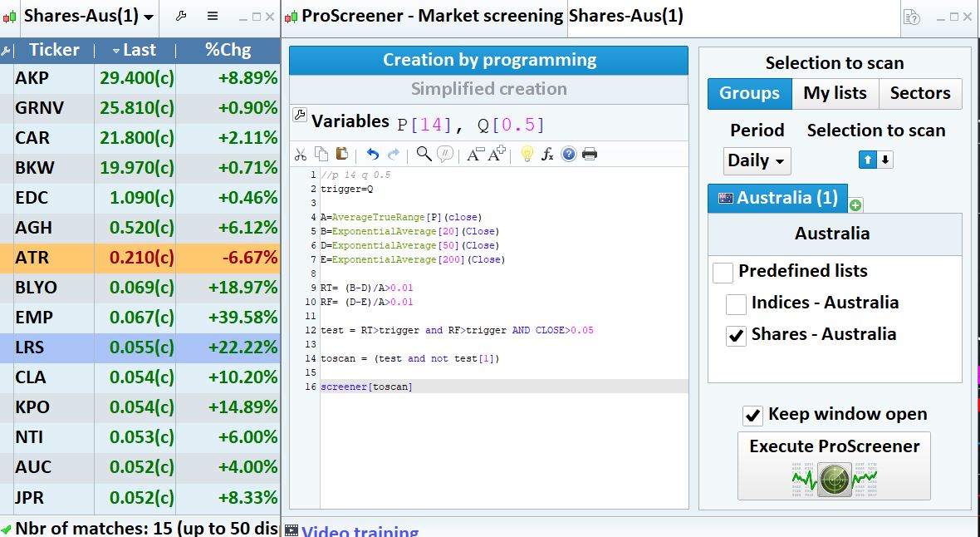The image size is (980, 537).
Task: Click variable P[14] in Variables bar
Action: [424, 126]
